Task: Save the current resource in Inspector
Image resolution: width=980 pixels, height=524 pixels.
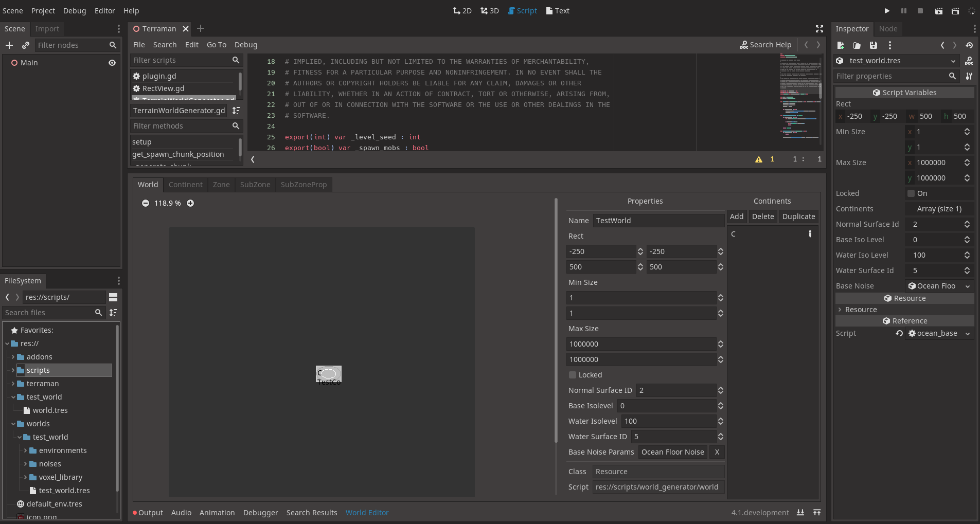Action: [874, 45]
